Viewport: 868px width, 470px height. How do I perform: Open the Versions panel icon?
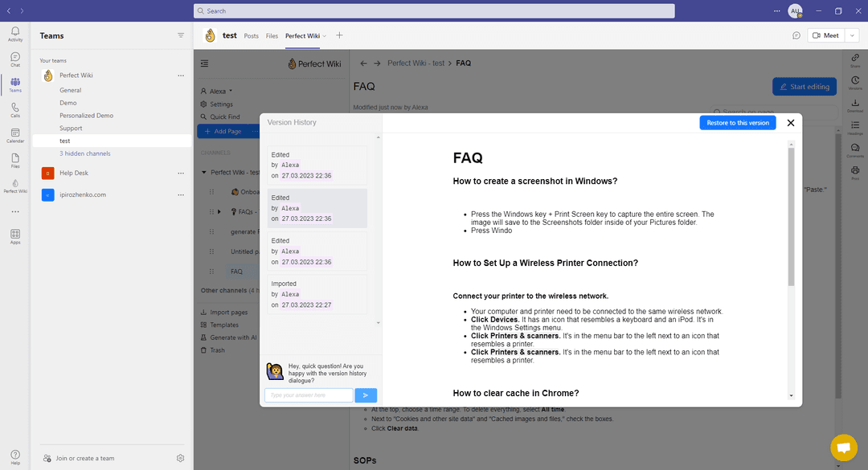[x=854, y=80]
